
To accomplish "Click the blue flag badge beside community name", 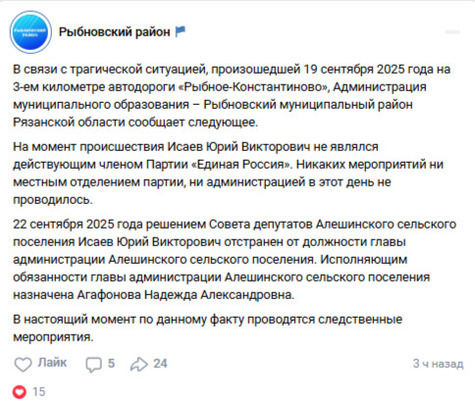I will click(180, 31).
